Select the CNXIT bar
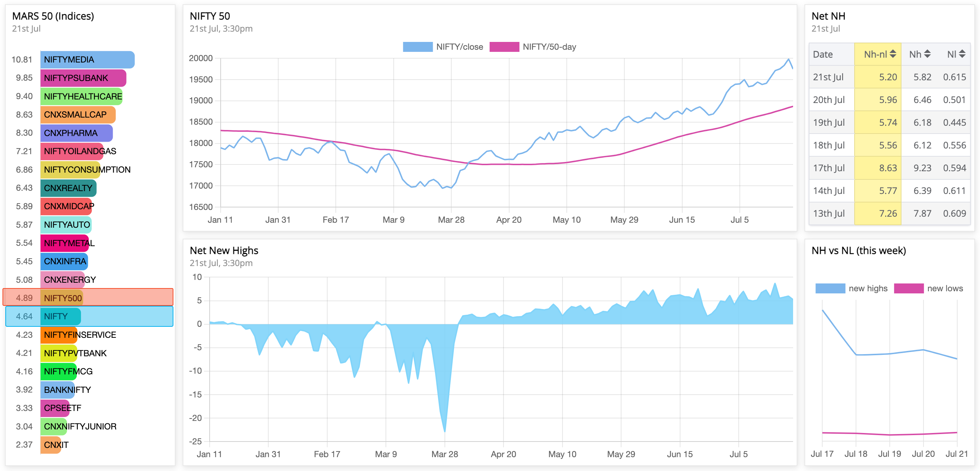The width and height of the screenshot is (980, 471). tap(51, 445)
